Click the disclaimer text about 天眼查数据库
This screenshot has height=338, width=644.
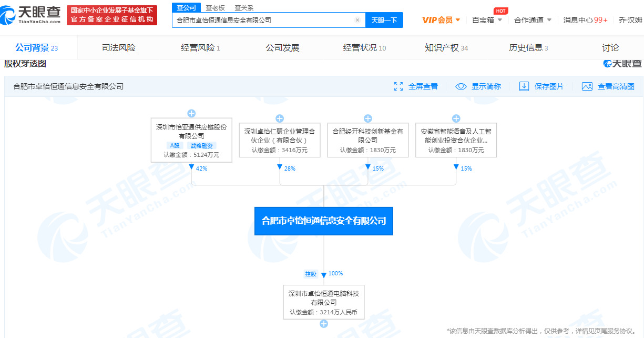pyautogui.click(x=542, y=331)
